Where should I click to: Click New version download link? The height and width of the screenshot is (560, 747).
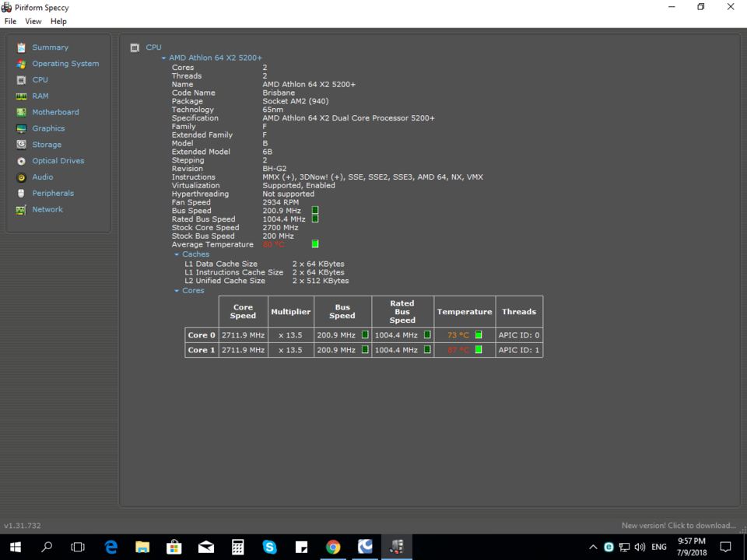coord(679,526)
